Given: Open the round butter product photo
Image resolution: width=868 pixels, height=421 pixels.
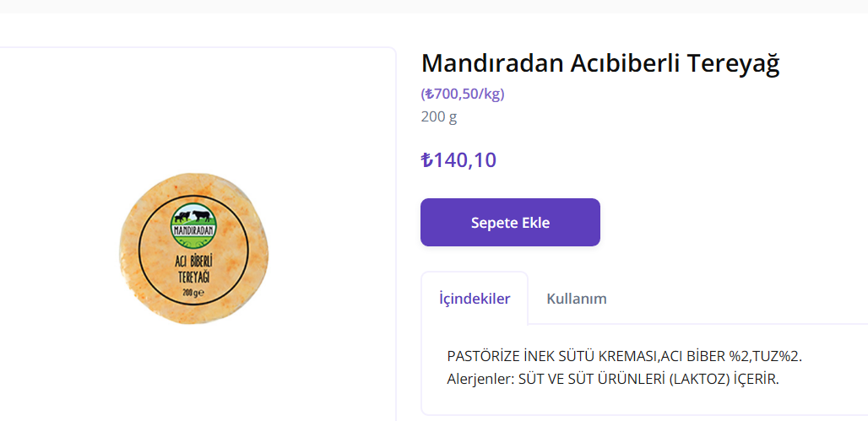Looking at the screenshot, I should (x=193, y=248).
